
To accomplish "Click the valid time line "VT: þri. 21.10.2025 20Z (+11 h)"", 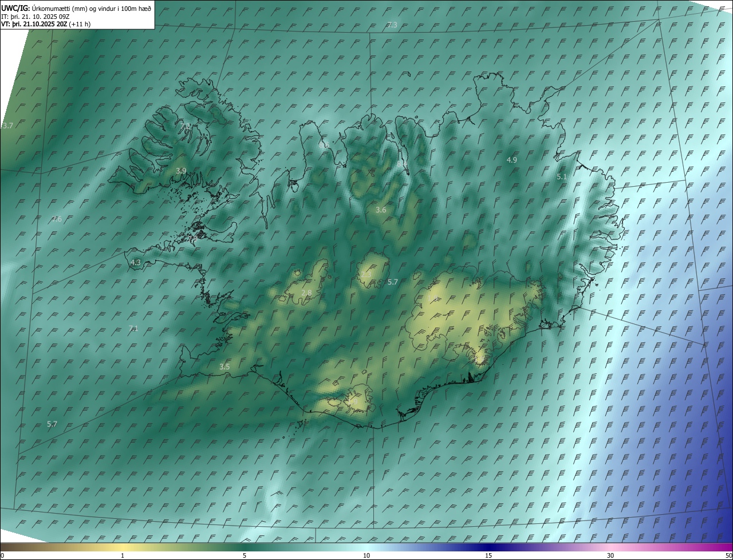I will coord(46,24).
